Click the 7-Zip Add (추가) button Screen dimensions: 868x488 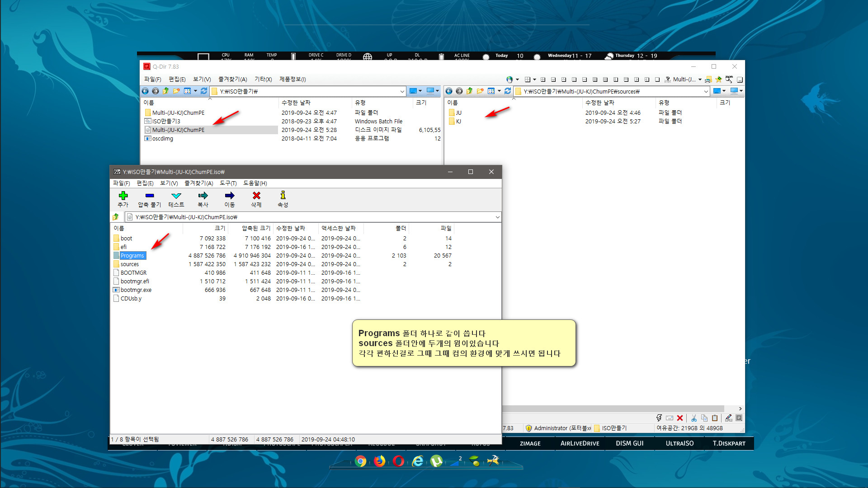[123, 199]
